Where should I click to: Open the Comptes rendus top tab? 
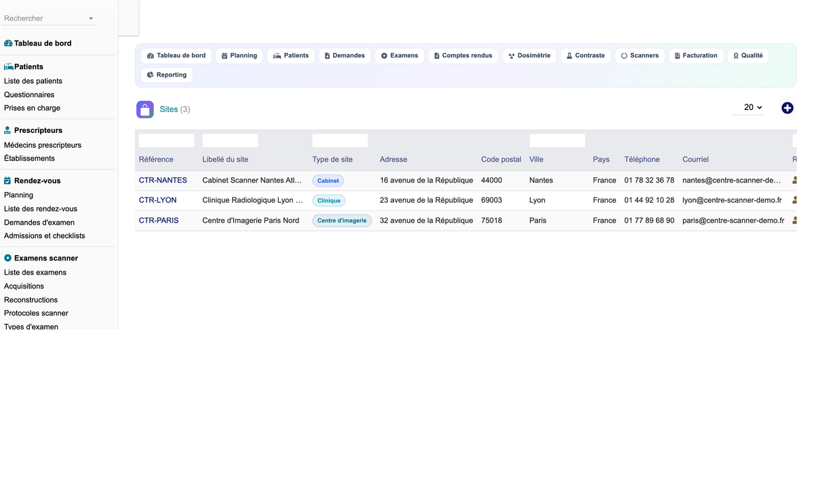pyautogui.click(x=463, y=56)
